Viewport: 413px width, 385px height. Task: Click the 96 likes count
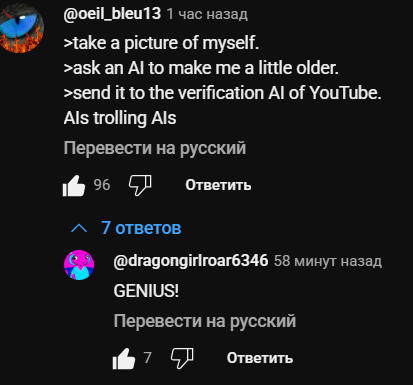click(x=102, y=185)
